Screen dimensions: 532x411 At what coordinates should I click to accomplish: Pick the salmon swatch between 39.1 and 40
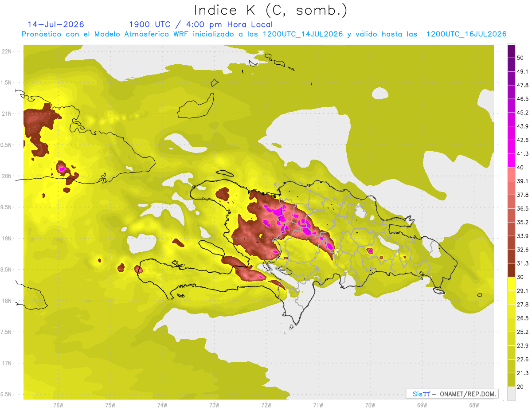[x=511, y=174]
